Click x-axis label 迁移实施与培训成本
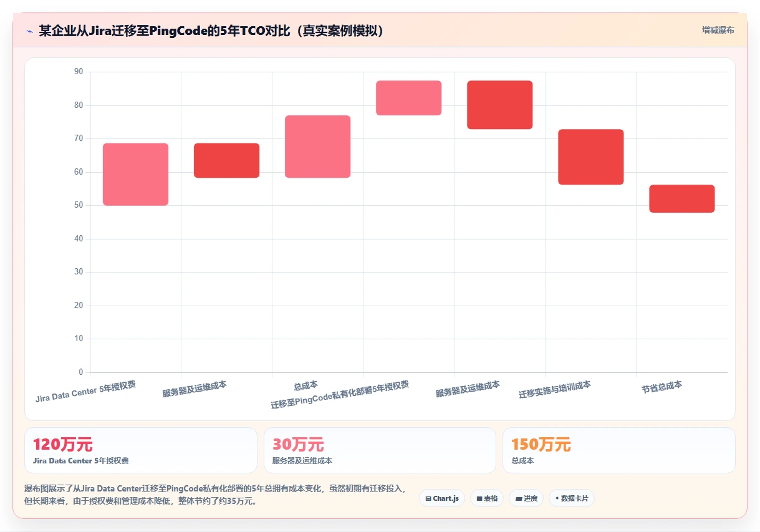Screen dimensions: 760x532 click(x=555, y=390)
